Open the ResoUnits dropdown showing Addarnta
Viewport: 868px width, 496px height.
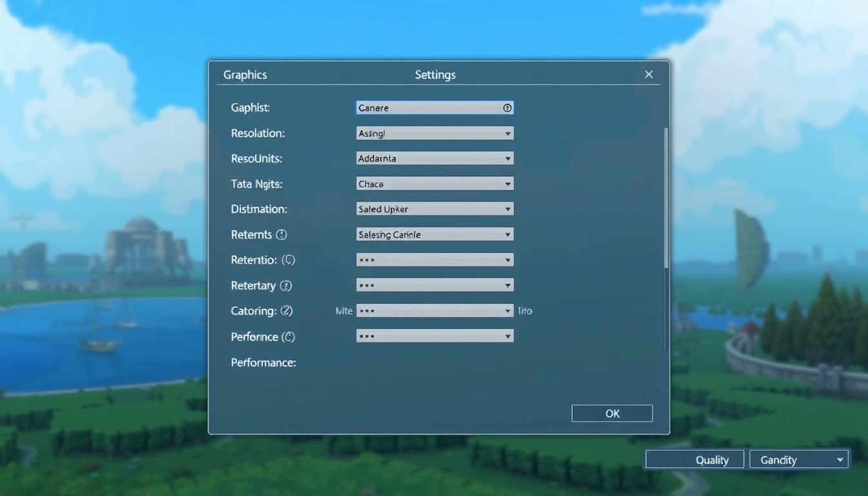click(x=434, y=158)
